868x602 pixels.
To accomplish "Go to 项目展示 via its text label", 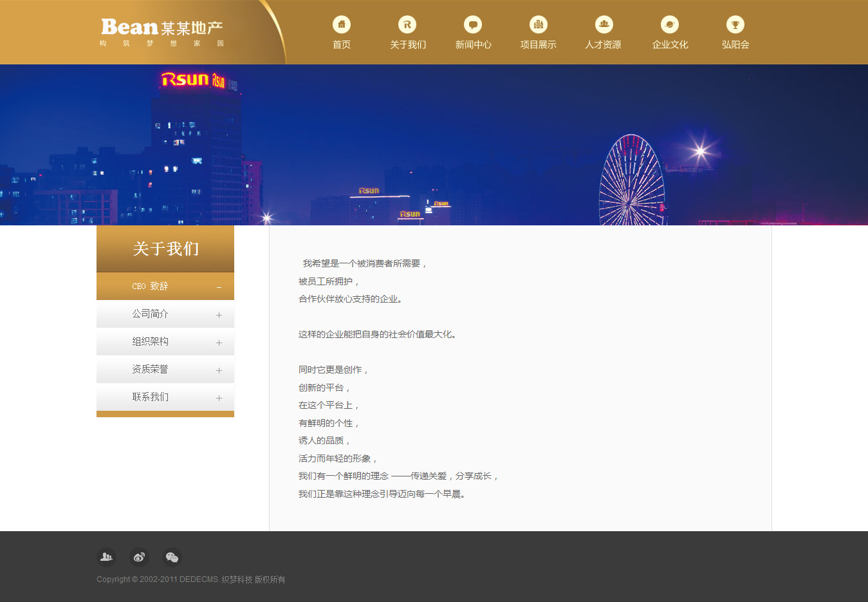I will tap(539, 44).
